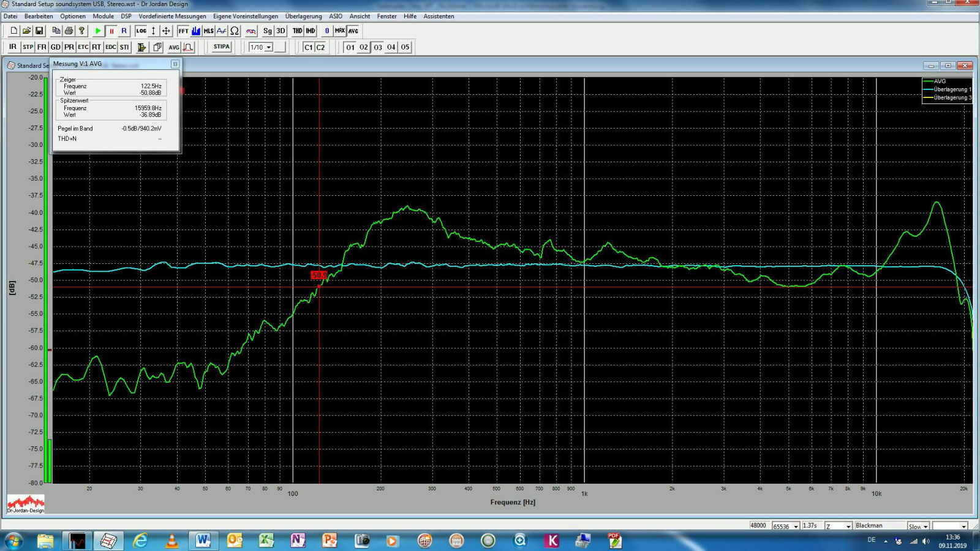Toggle channel C2
Viewport: 980px width, 551px height.
pyautogui.click(x=320, y=47)
